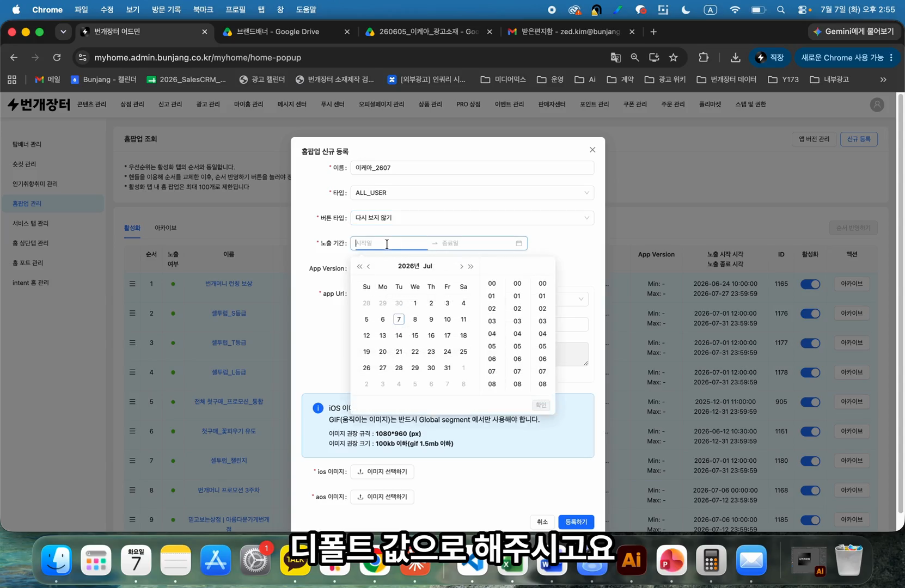Click upload icon button for aos 이미지
The image size is (905, 588).
coord(382,497)
